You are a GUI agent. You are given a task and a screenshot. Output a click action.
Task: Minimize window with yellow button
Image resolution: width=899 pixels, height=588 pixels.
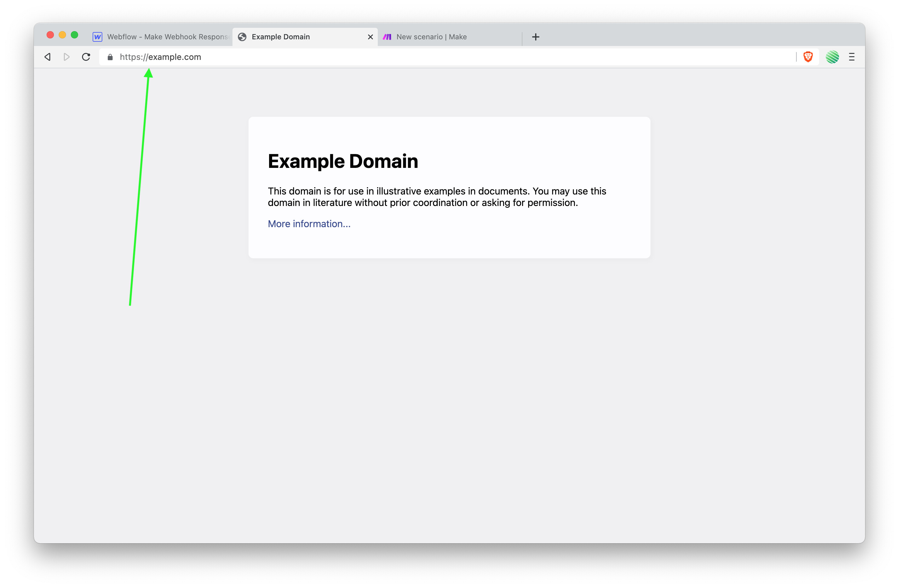tap(62, 35)
